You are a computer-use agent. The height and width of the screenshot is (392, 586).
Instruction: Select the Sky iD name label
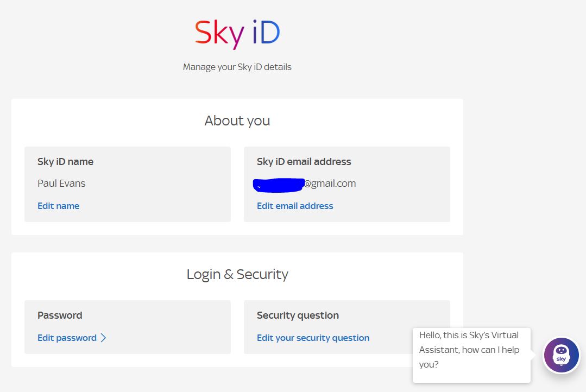click(65, 162)
